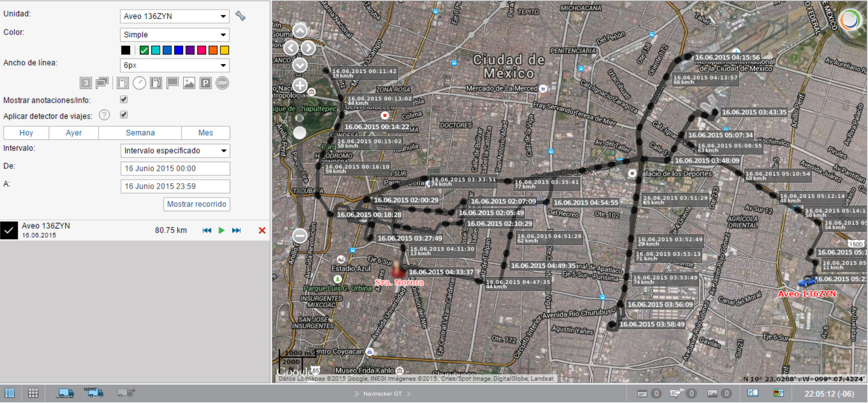
Task: Select the Ayer interval tab
Action: click(73, 133)
